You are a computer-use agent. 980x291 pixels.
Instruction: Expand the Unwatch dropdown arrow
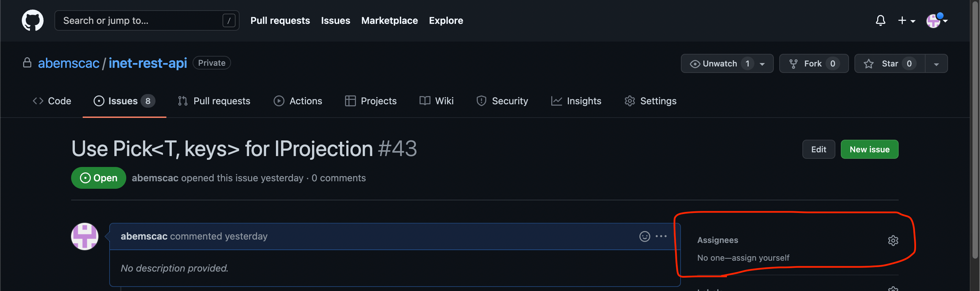click(762, 64)
